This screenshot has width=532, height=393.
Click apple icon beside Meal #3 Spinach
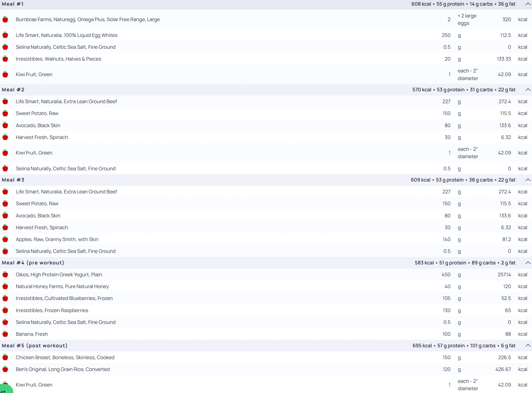point(5,228)
